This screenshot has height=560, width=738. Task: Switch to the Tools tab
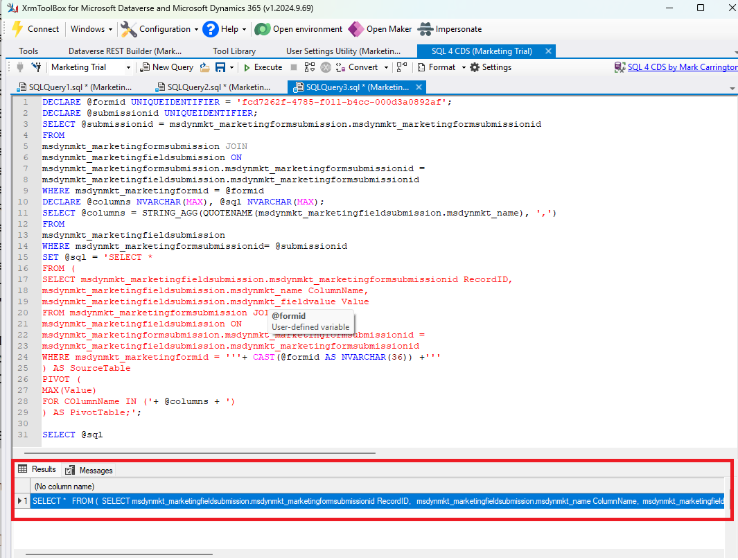coord(28,51)
